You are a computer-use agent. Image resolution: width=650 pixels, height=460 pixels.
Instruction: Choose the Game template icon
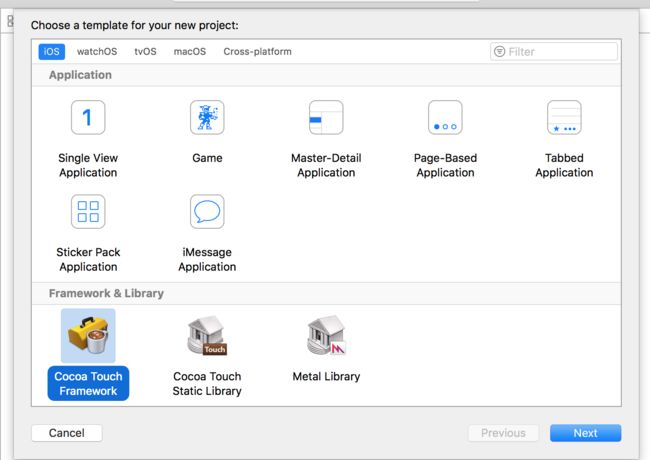coord(207,117)
